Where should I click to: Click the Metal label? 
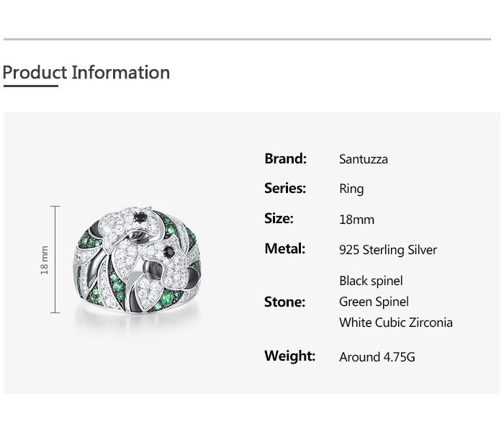click(x=284, y=248)
